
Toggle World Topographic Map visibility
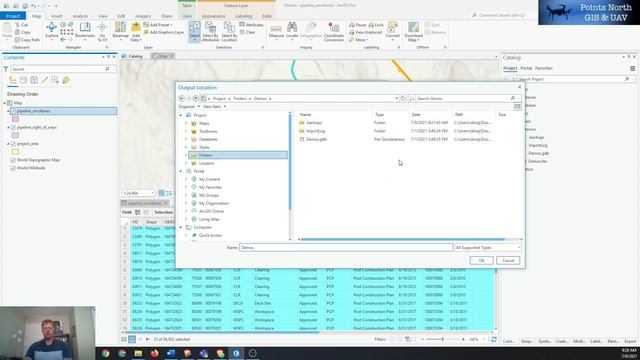13,160
